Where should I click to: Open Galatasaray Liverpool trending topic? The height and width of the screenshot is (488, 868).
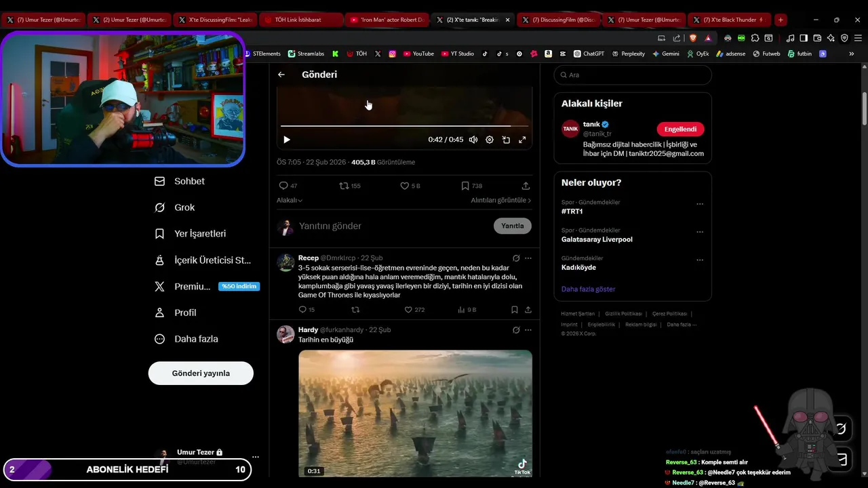[597, 239]
